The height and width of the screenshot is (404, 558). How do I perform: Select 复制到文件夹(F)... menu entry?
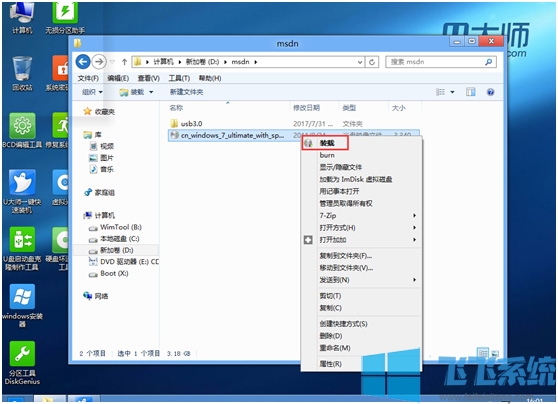click(361, 256)
